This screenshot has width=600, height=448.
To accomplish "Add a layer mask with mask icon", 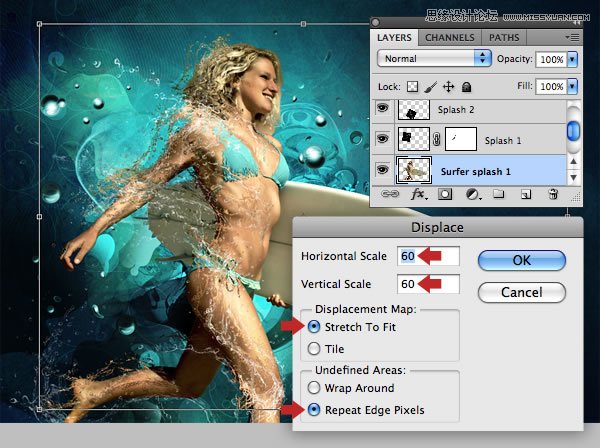I will pos(445,194).
